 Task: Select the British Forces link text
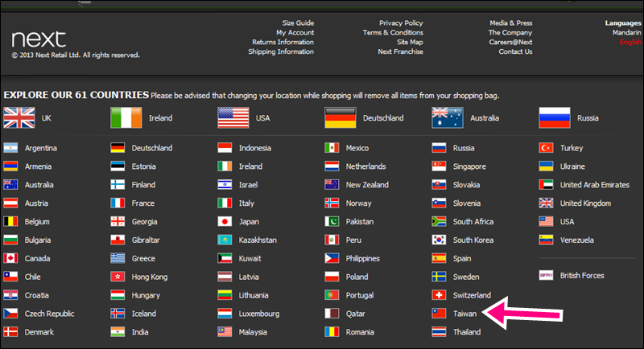click(x=582, y=275)
